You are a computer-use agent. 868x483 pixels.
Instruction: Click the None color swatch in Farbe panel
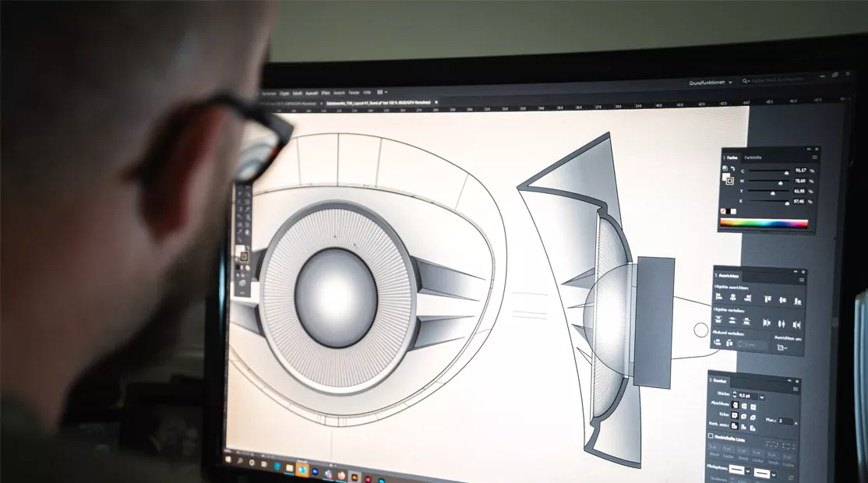724,211
